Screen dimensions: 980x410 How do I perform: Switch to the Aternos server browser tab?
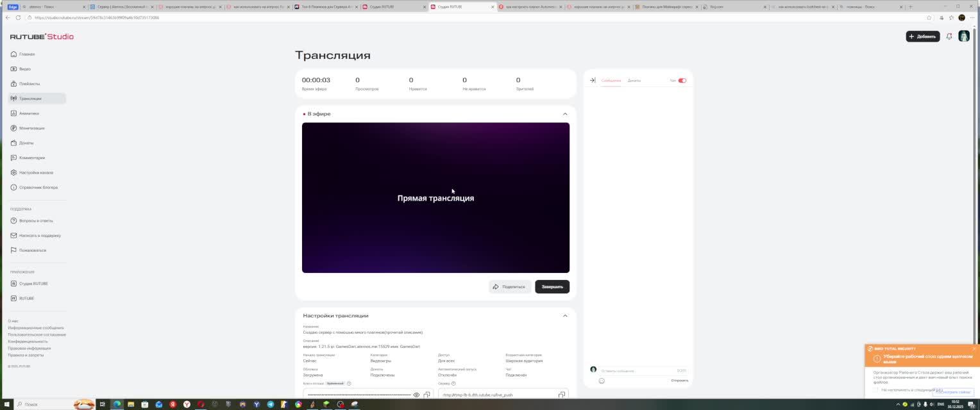point(122,6)
